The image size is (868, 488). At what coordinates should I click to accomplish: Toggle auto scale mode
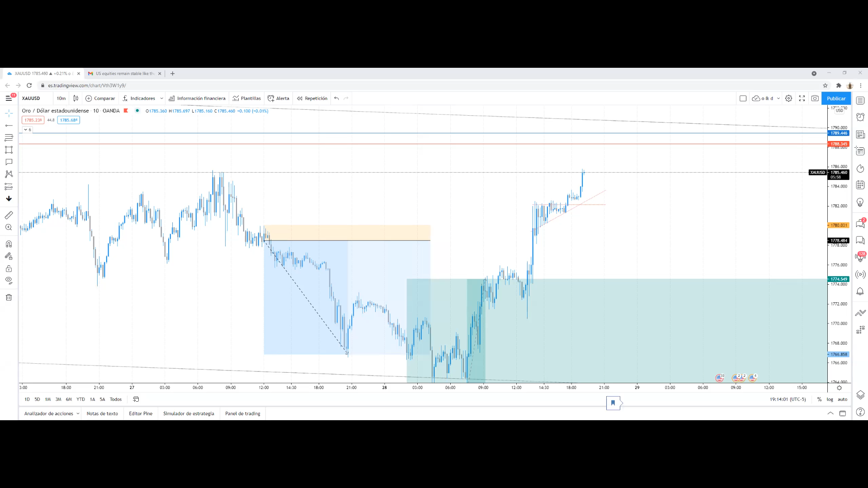(x=842, y=399)
